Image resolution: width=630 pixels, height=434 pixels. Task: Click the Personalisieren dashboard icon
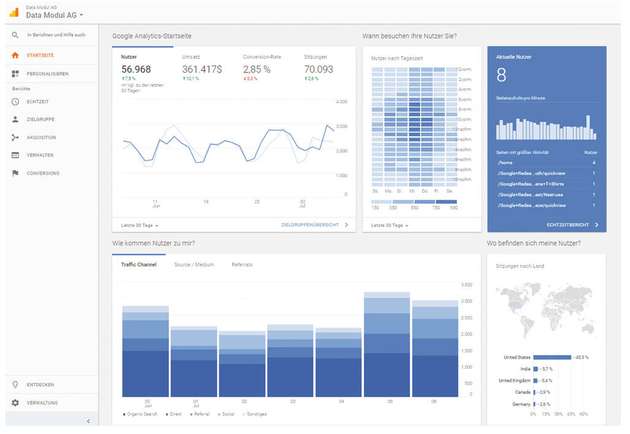click(x=15, y=74)
